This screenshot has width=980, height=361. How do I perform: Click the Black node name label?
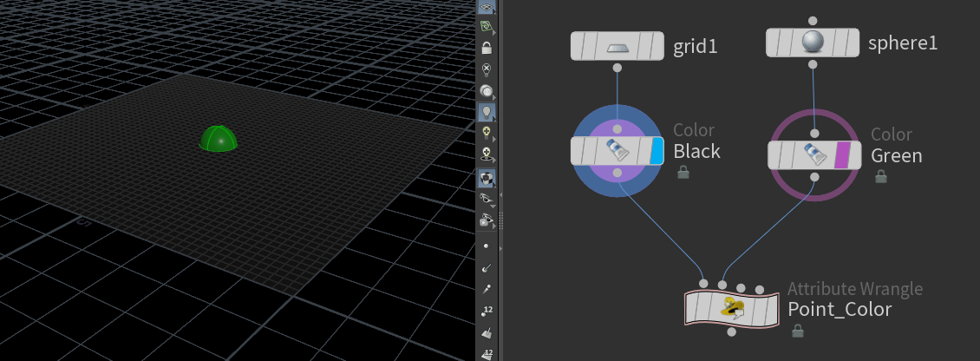(697, 151)
